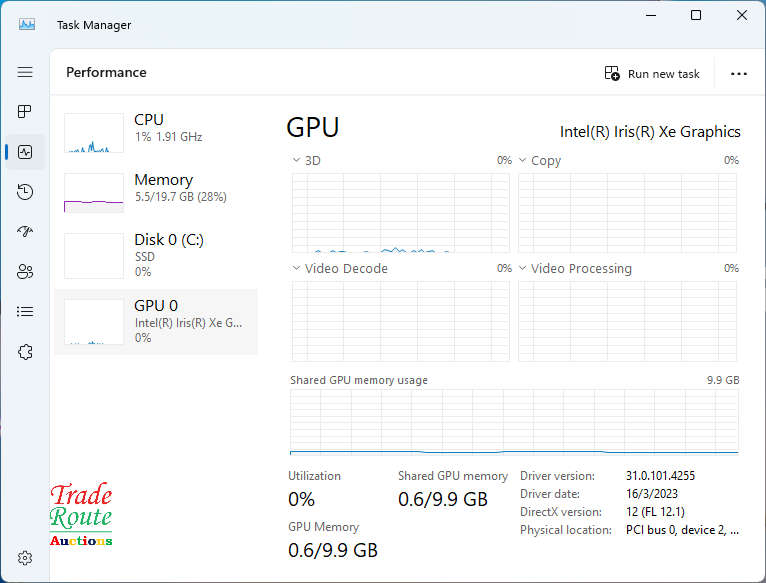Open the Startup apps page
Image resolution: width=766 pixels, height=583 pixels.
pos(25,231)
